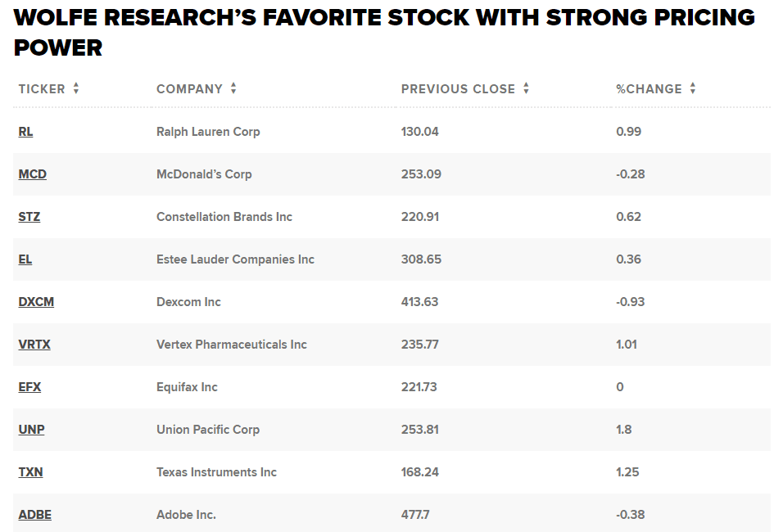The height and width of the screenshot is (532, 774).
Task: Click the sort arrows beside Ticker header
Action: coord(76,88)
